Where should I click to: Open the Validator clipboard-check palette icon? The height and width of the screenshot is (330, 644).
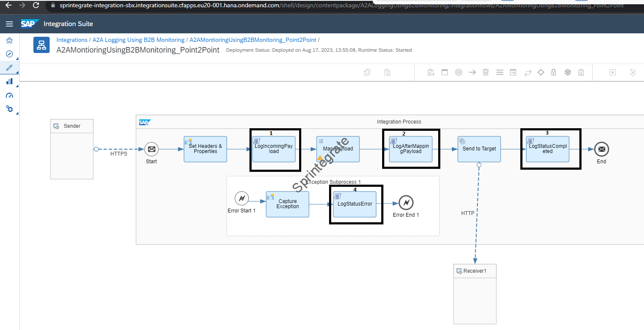click(581, 72)
